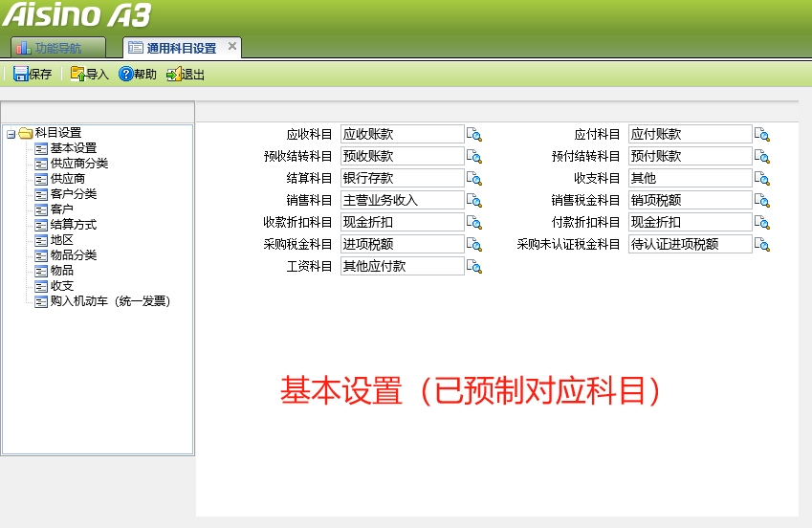Open 购入机动车（统一发票） tree item
The width and height of the screenshot is (812, 528).
110,301
